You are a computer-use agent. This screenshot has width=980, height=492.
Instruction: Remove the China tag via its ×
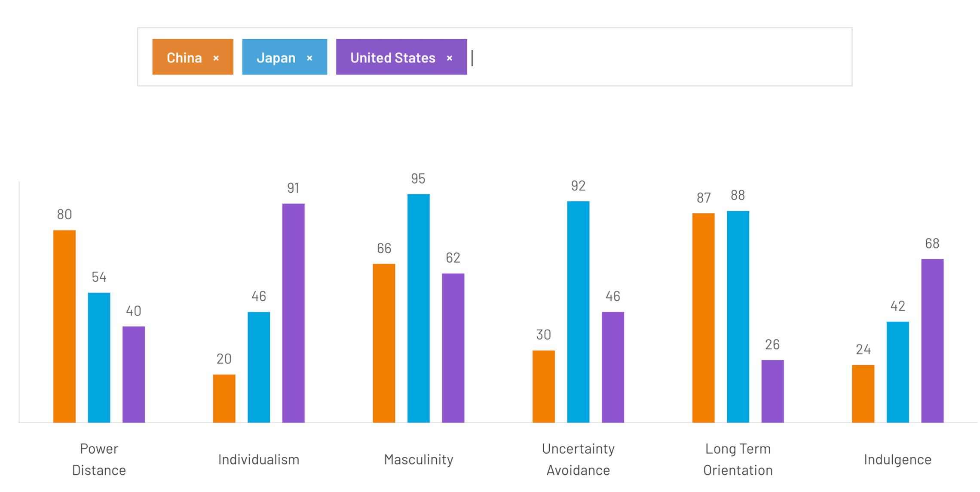coord(216,58)
